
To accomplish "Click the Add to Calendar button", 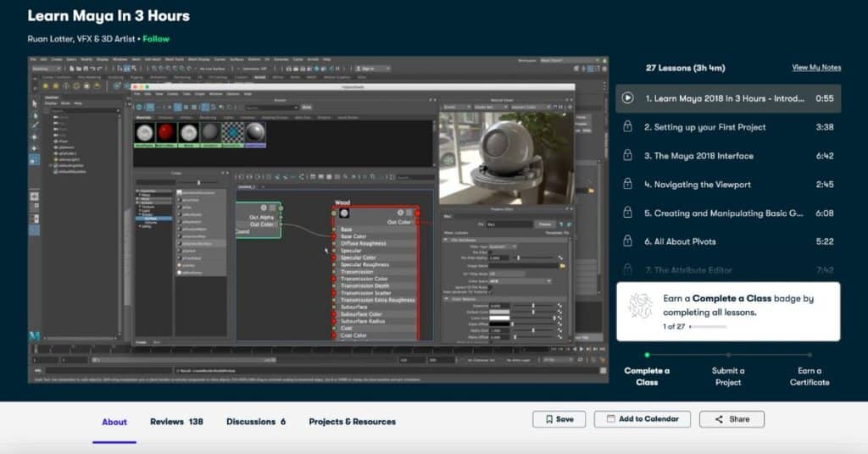I will click(643, 419).
